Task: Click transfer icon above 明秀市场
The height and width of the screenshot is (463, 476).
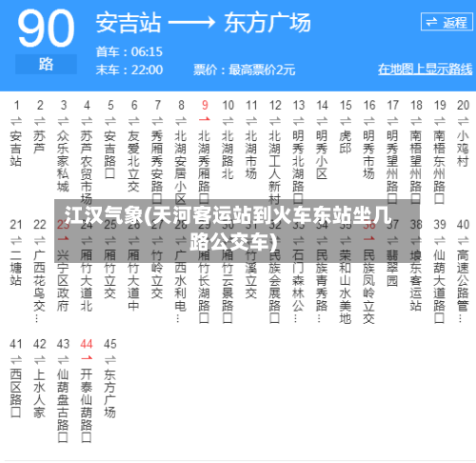Action: pos(368,121)
